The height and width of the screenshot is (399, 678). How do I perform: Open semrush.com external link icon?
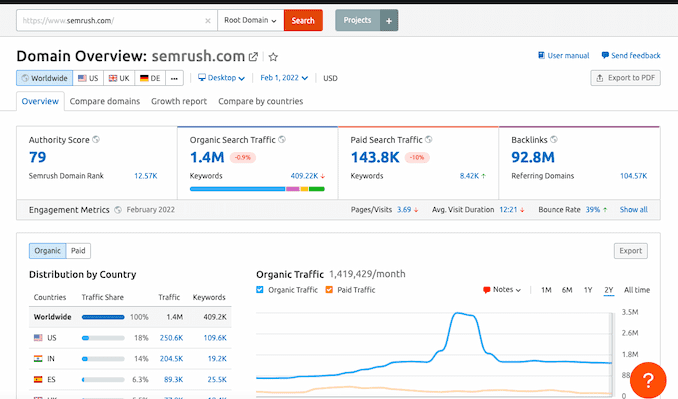[253, 57]
